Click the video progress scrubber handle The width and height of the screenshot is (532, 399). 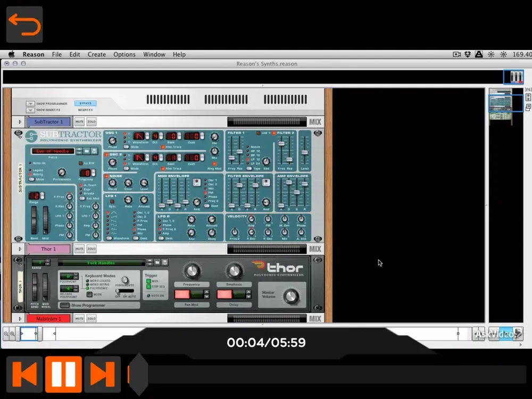click(x=138, y=374)
